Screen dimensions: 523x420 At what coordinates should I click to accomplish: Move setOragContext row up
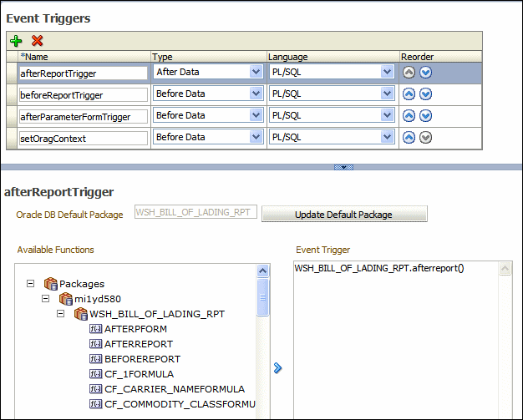(x=409, y=137)
